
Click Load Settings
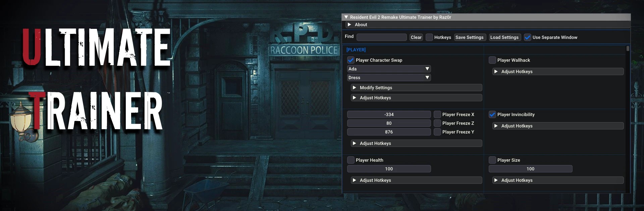pos(504,37)
